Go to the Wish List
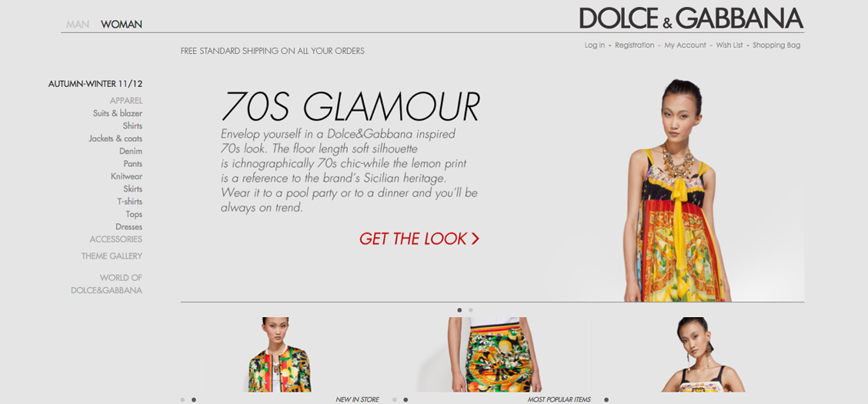This screenshot has height=404, width=868. tap(729, 45)
